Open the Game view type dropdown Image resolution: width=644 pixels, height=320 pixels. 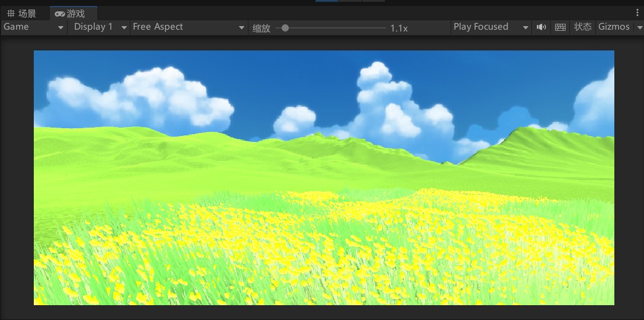34,27
